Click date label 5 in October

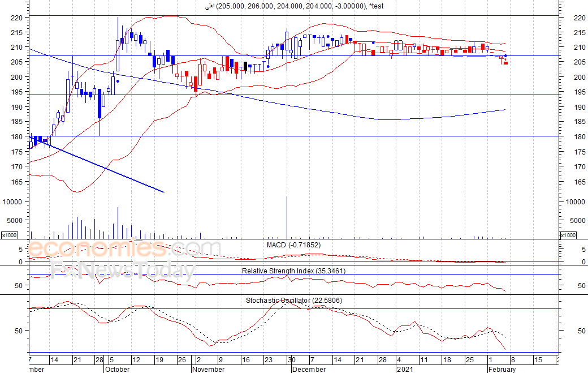coord(111,360)
